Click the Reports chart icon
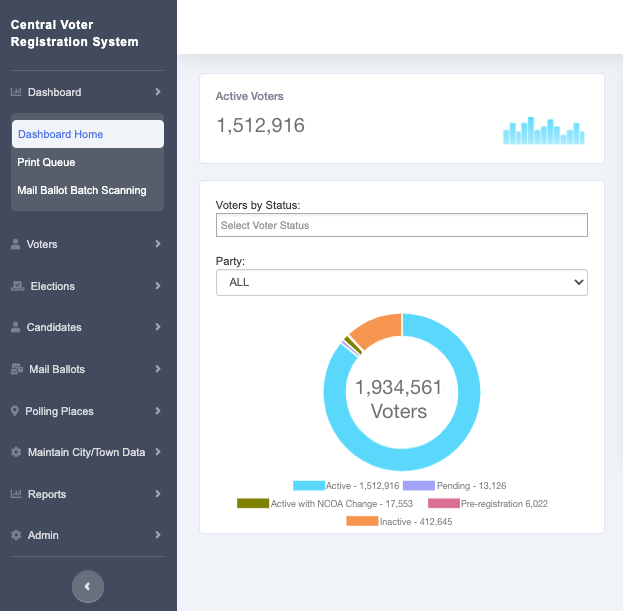 [x=16, y=494]
